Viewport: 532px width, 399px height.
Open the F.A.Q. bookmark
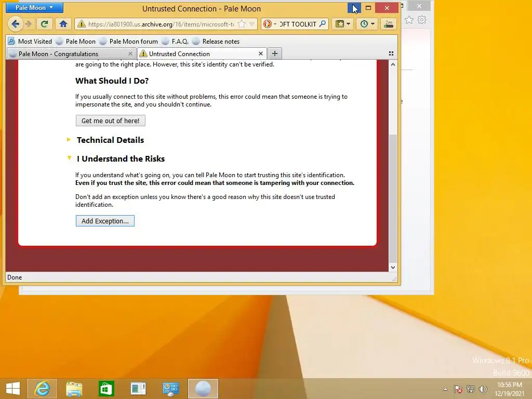(175, 42)
